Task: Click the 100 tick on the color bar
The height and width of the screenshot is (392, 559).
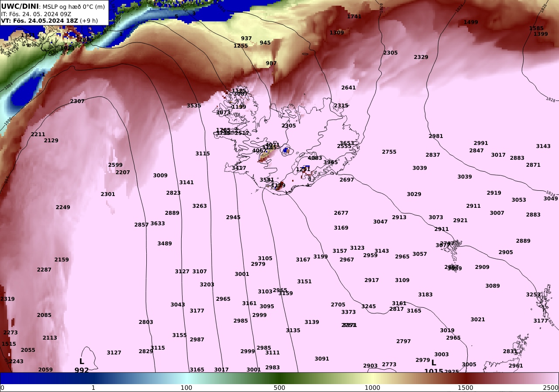Action: tap(186, 388)
